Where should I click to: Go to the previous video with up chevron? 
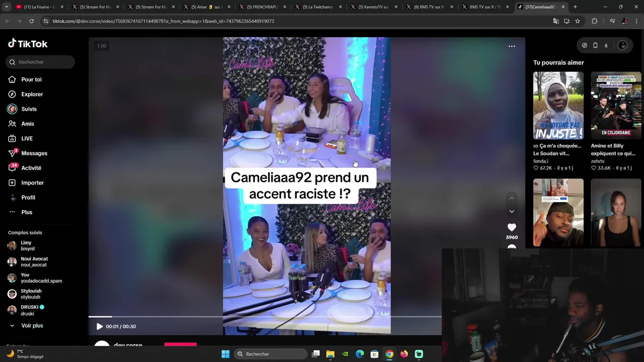(512, 198)
